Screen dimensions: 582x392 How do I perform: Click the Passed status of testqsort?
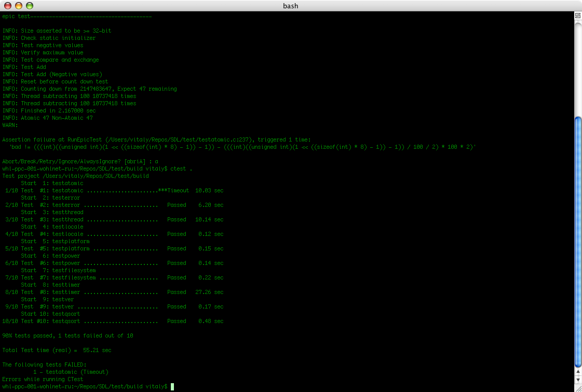pos(177,321)
